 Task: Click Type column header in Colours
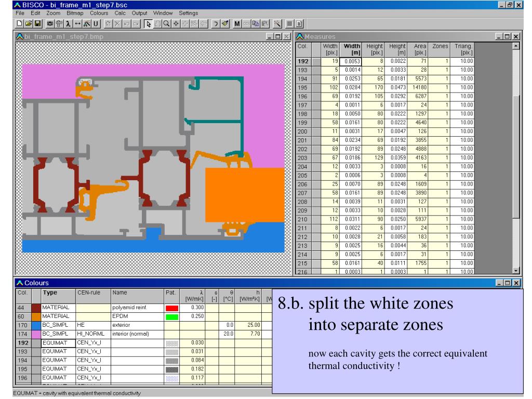(58, 296)
